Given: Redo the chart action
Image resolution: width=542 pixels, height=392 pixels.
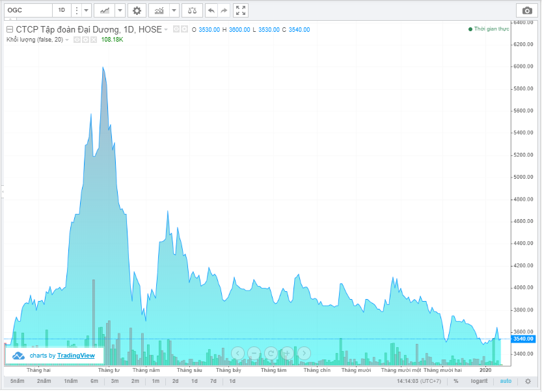Looking at the screenshot, I should coord(224,10).
